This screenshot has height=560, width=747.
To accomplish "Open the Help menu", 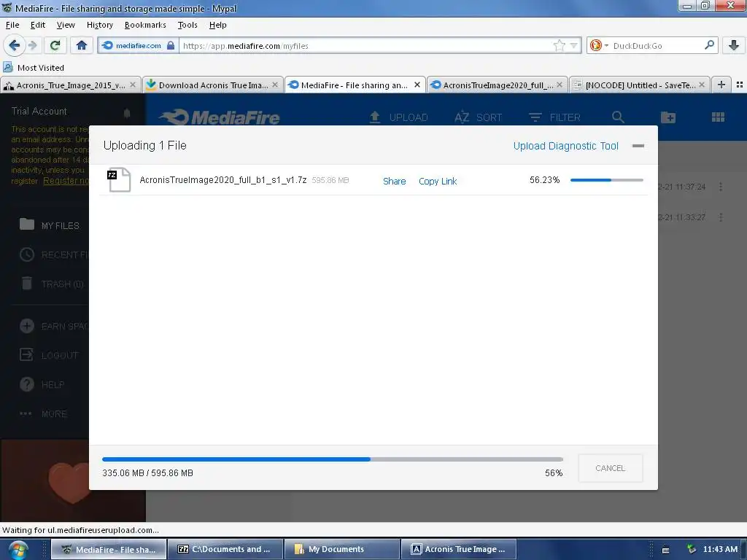I will pyautogui.click(x=217, y=25).
